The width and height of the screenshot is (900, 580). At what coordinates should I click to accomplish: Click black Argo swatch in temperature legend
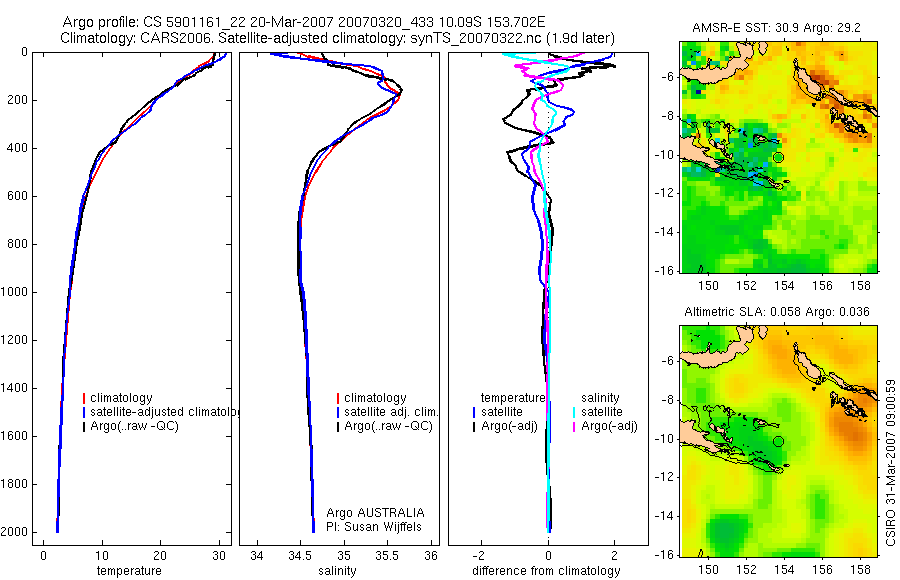click(84, 426)
